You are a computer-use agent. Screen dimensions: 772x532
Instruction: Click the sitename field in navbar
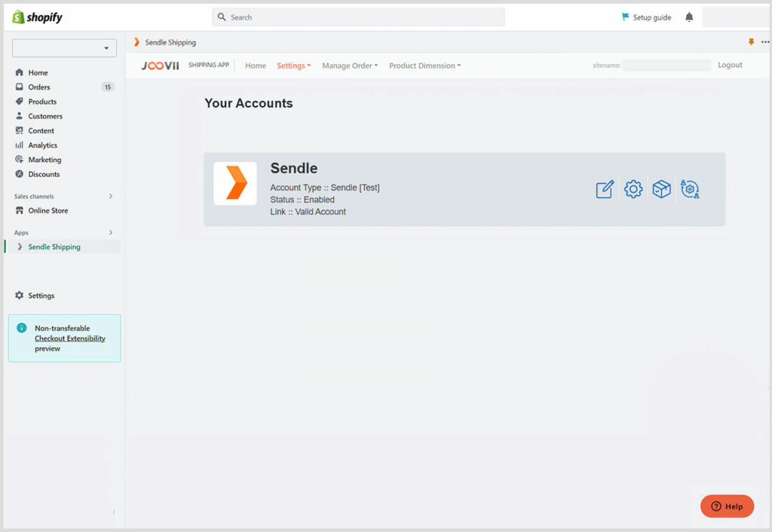[x=666, y=65]
